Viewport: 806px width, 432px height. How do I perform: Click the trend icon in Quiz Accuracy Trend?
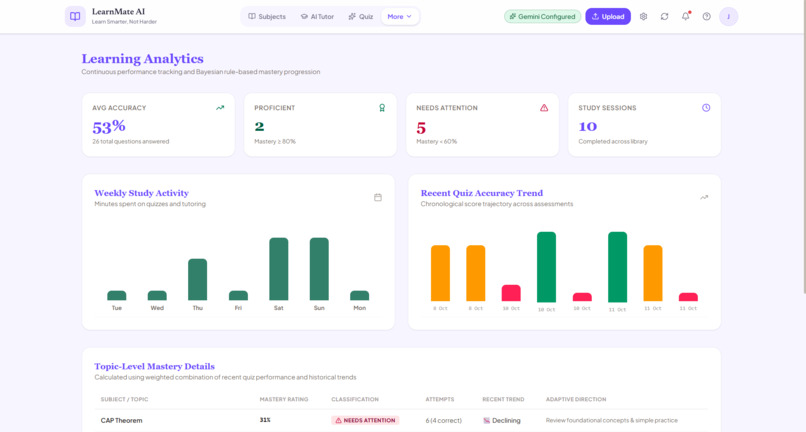(x=704, y=197)
